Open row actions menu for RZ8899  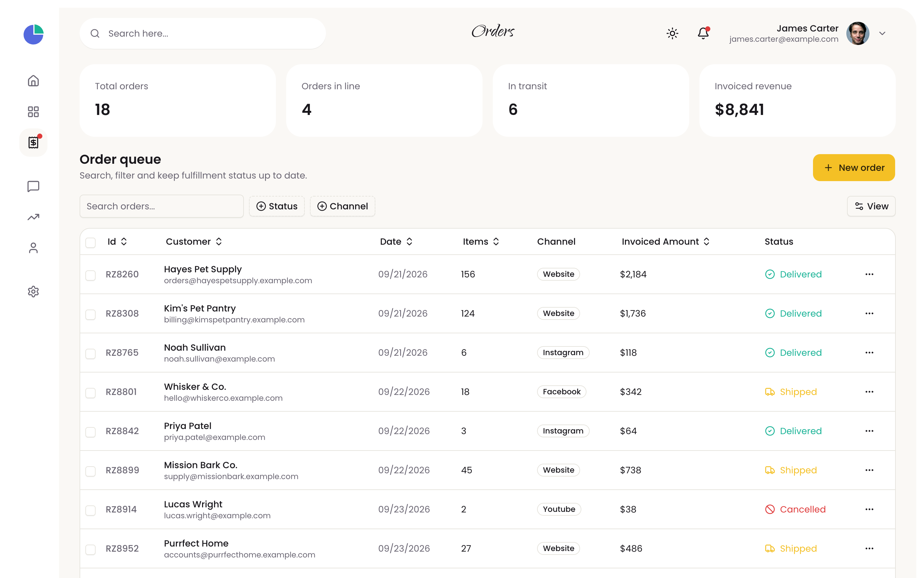(x=869, y=470)
